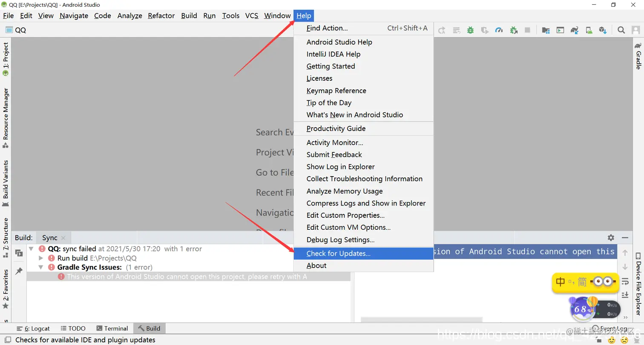644x345 pixels.
Task: Click the user avatar icon in toolbar
Action: 635,30
